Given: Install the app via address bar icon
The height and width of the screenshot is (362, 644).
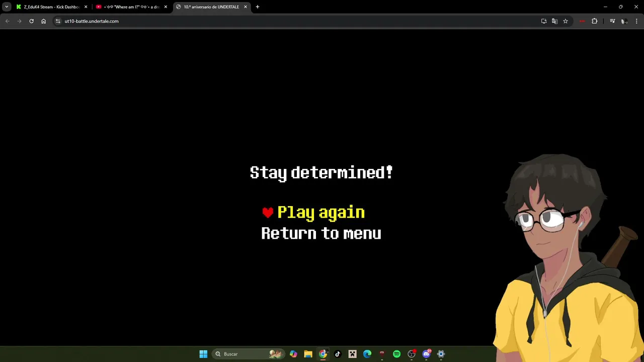Looking at the screenshot, I should pyautogui.click(x=544, y=21).
